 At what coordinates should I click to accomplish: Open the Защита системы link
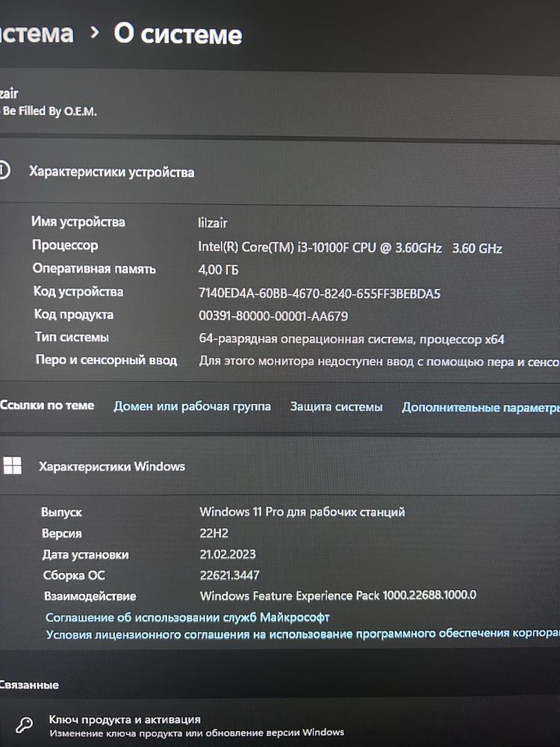coord(336,407)
